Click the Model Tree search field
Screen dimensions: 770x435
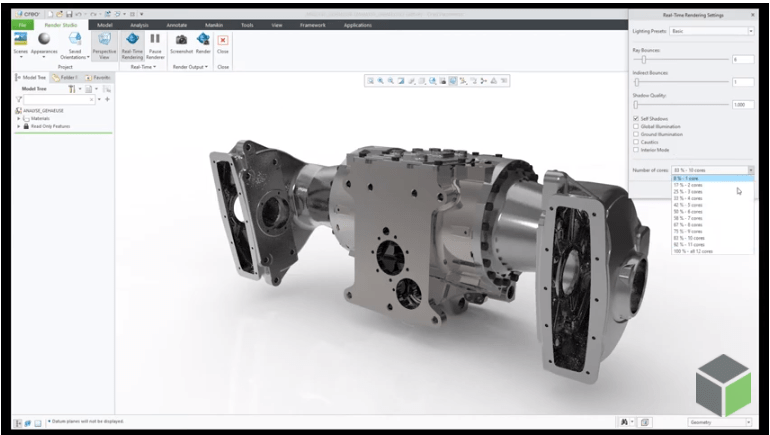coord(57,99)
